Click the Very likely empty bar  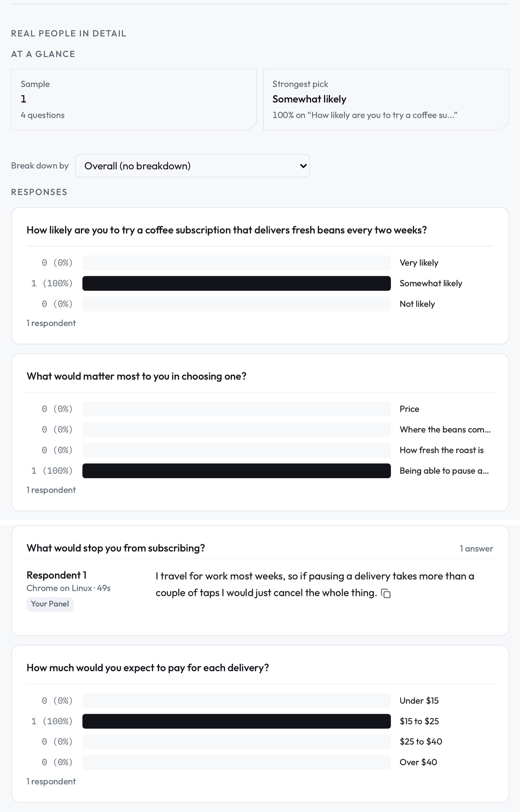click(236, 263)
